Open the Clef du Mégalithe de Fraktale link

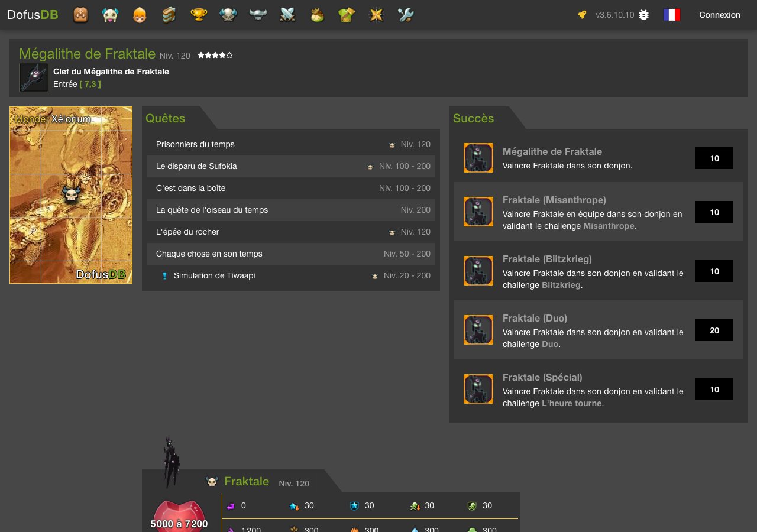111,72
